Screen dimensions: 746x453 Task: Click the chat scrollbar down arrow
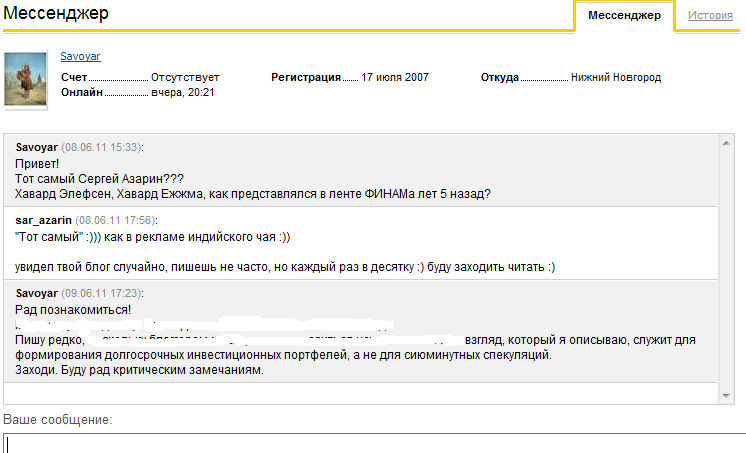point(727,396)
